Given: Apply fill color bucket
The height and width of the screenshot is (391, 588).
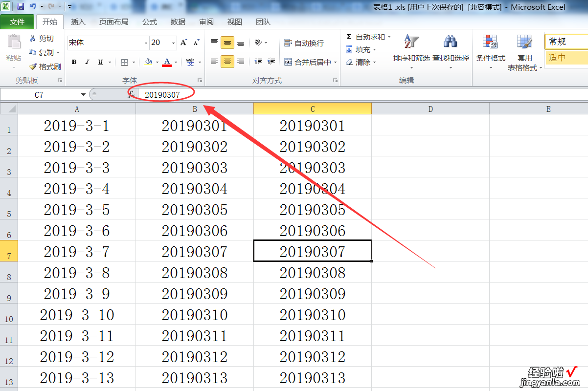Looking at the screenshot, I should pos(149,62).
